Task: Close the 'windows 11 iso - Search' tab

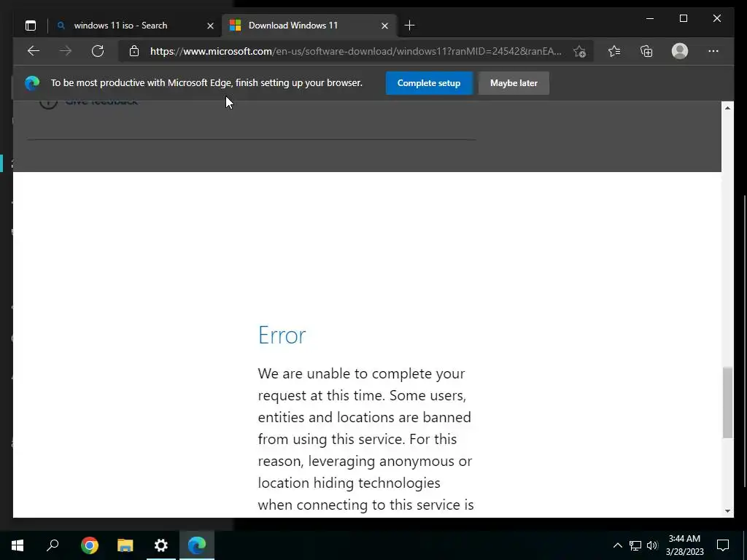Action: [210, 26]
